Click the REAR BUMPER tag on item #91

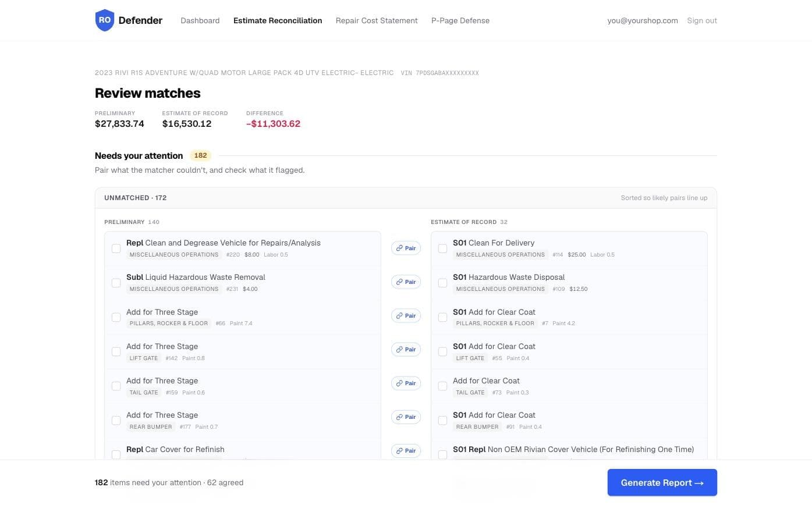click(477, 426)
